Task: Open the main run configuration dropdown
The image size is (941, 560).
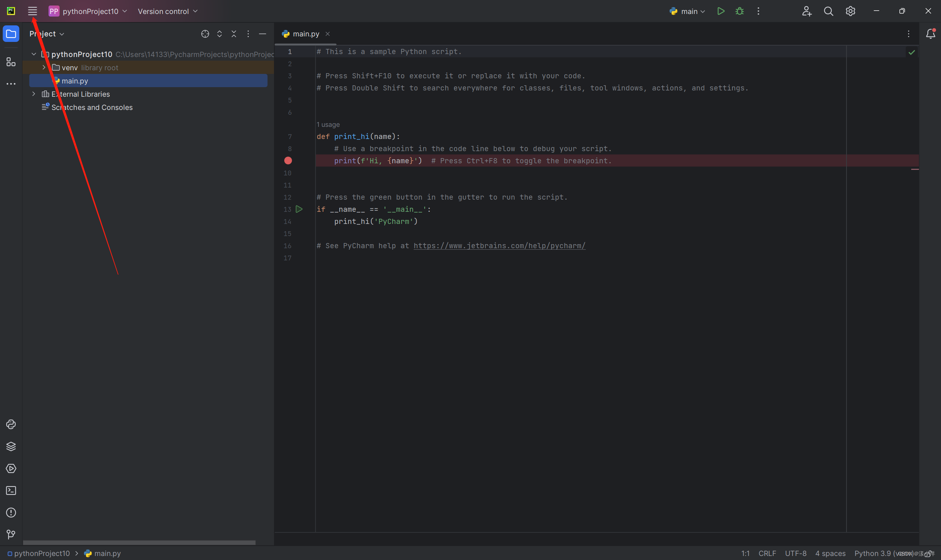Action: pyautogui.click(x=689, y=11)
